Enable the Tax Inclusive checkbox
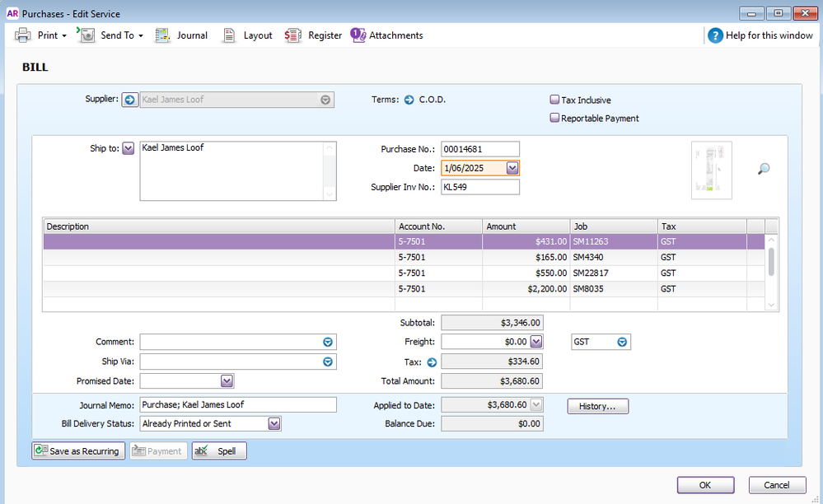The width and height of the screenshot is (823, 504). coord(554,100)
